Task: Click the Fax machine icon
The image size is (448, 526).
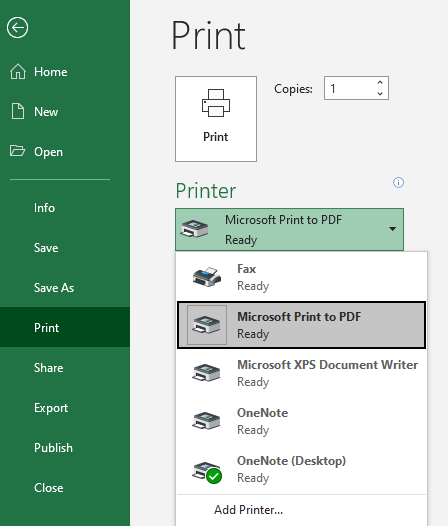Action: 207,277
